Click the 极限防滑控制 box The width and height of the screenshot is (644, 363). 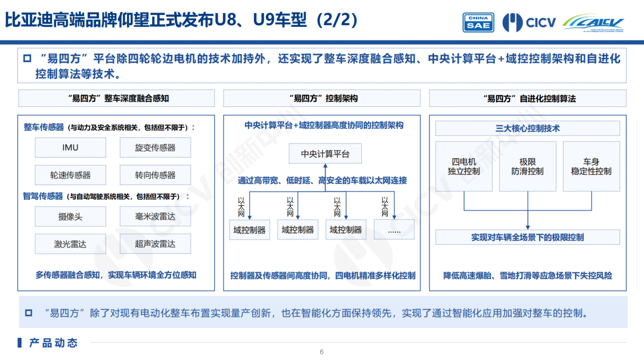[x=527, y=167]
